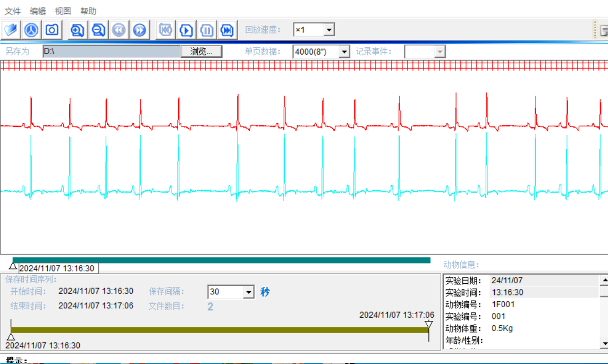Click the screenshot camera icon

(52, 30)
